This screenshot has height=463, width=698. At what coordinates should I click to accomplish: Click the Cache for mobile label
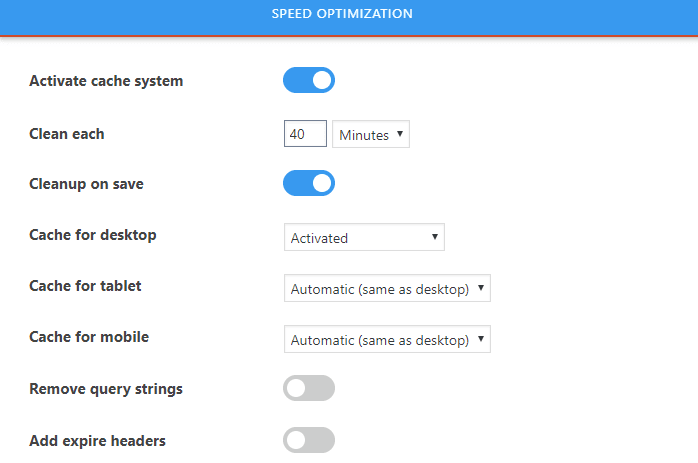(89, 337)
